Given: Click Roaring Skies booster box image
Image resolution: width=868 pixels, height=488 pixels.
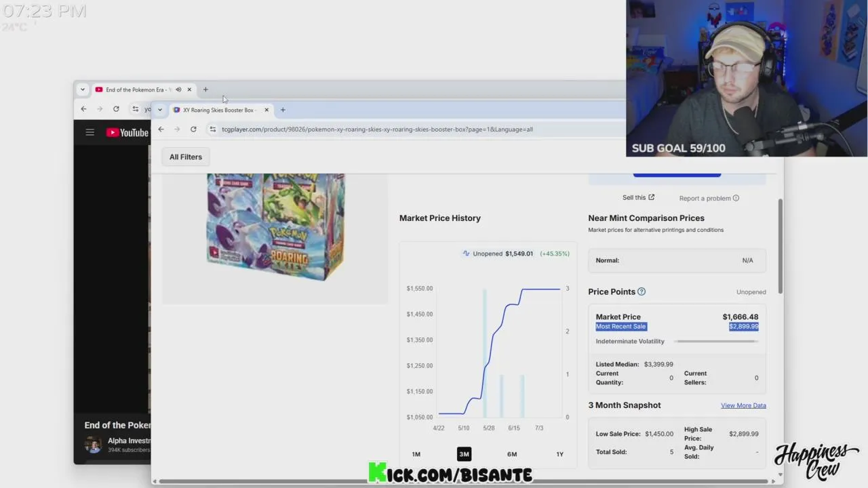Looking at the screenshot, I should click(275, 226).
